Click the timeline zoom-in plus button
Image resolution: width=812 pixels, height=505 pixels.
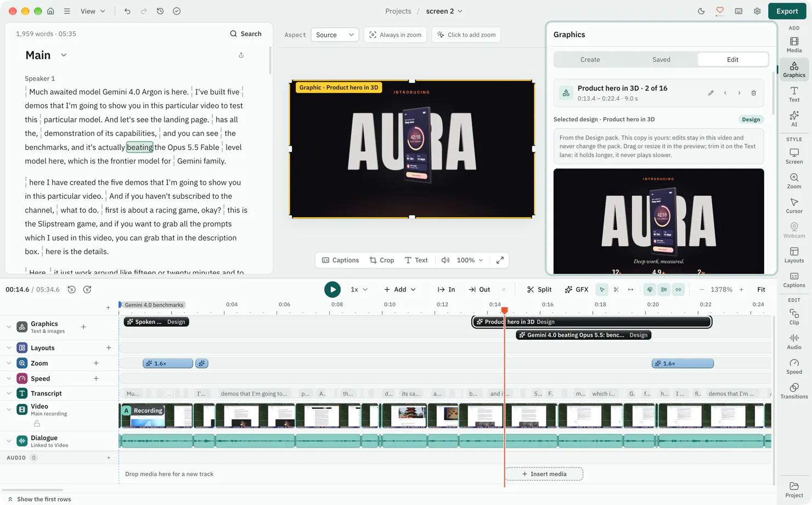741,289
